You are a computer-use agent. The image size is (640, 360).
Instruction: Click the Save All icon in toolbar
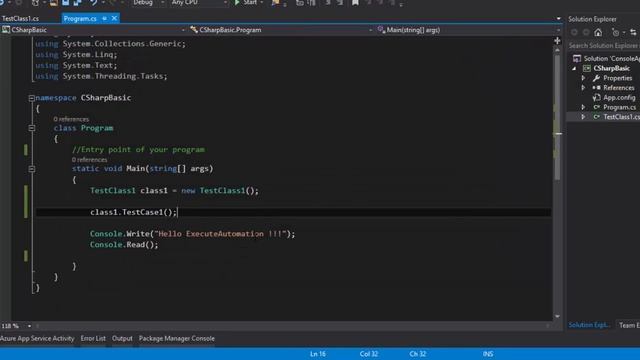[x=78, y=2]
